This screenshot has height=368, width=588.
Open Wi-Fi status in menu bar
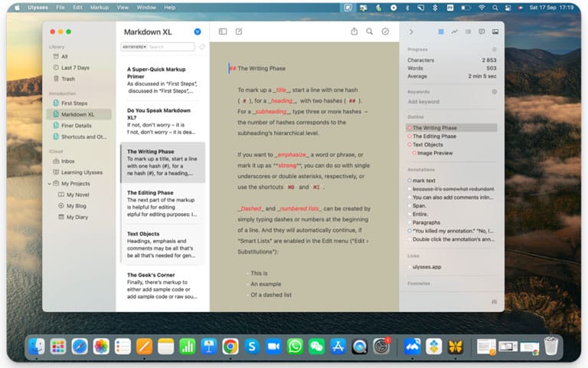coord(482,8)
